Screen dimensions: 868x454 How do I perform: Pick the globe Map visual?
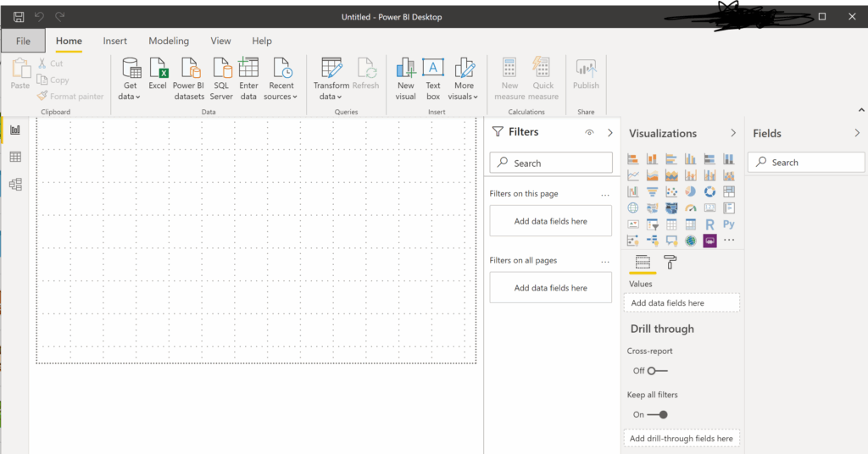tap(632, 208)
